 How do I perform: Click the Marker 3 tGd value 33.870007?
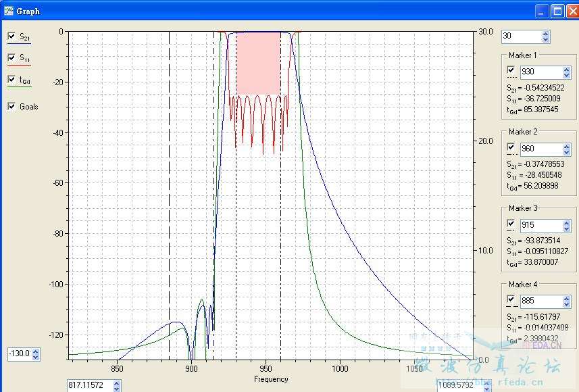click(541, 262)
